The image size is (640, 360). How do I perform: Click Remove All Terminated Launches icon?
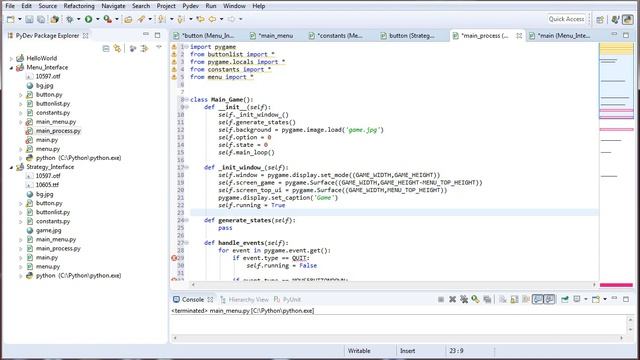[464, 300]
